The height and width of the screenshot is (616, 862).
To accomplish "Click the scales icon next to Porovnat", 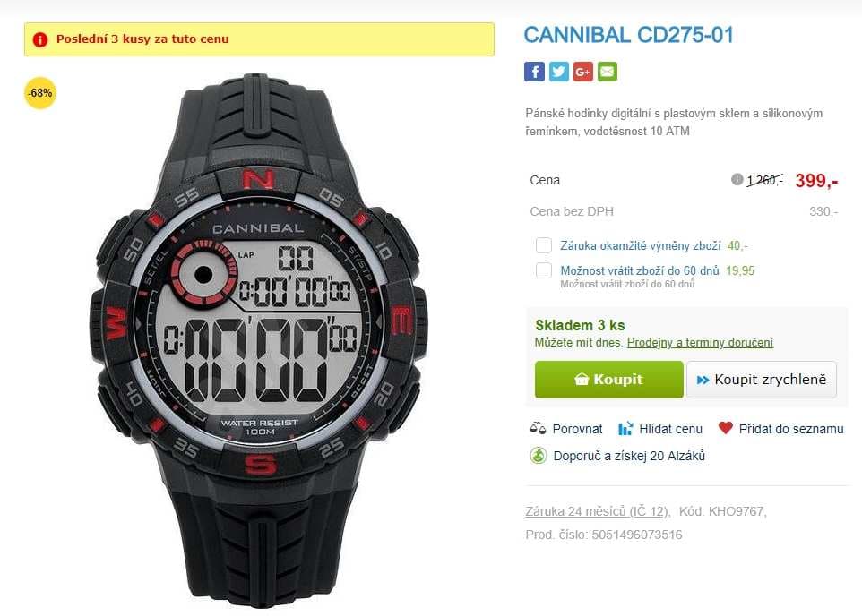I will coord(538,428).
